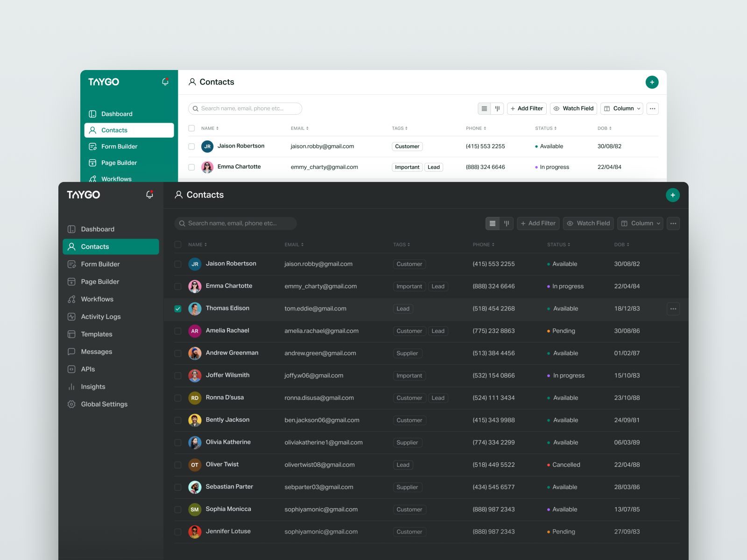Image resolution: width=747 pixels, height=560 pixels.
Task: Open Activity Logs from the dark sidebar
Action: (x=100, y=317)
